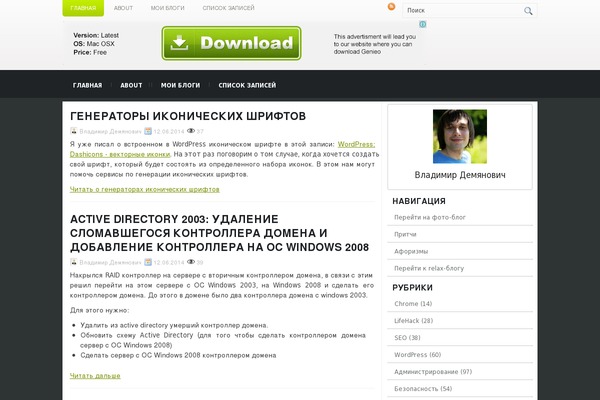Open Мои блоги in the top gray menu
Screen dimensions: 600x400
(x=168, y=8)
